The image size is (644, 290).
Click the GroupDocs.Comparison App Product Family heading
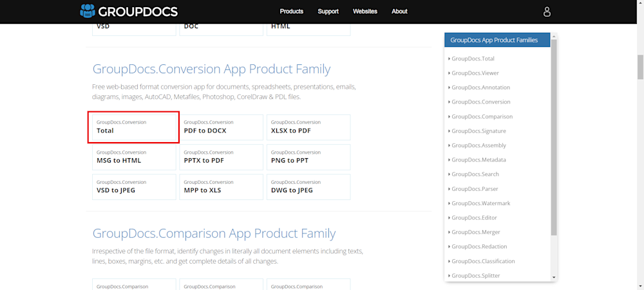[x=214, y=233]
